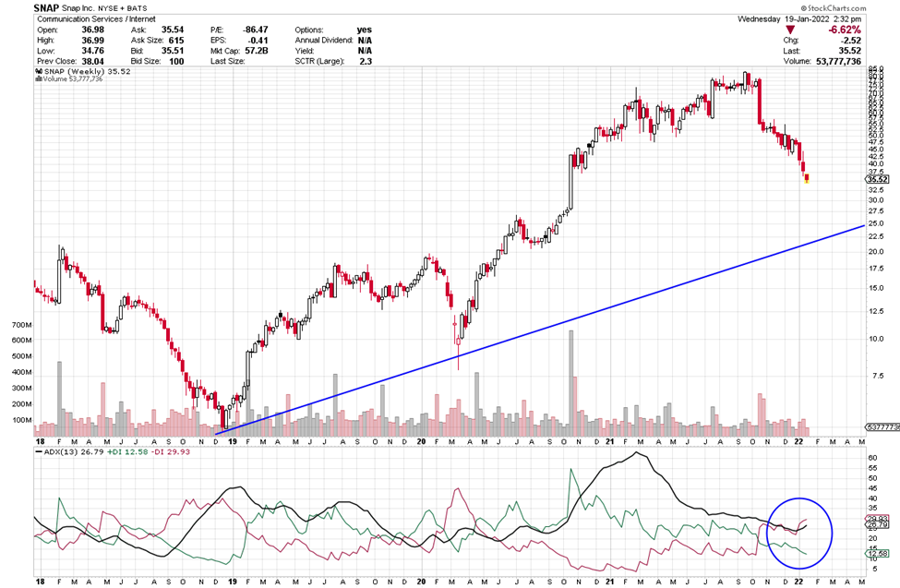Select the Low value 34.76

coord(92,51)
